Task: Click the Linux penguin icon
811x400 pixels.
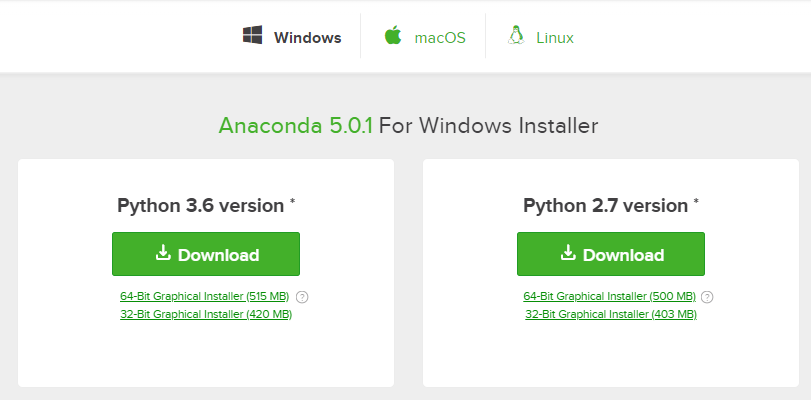Action: tap(516, 36)
